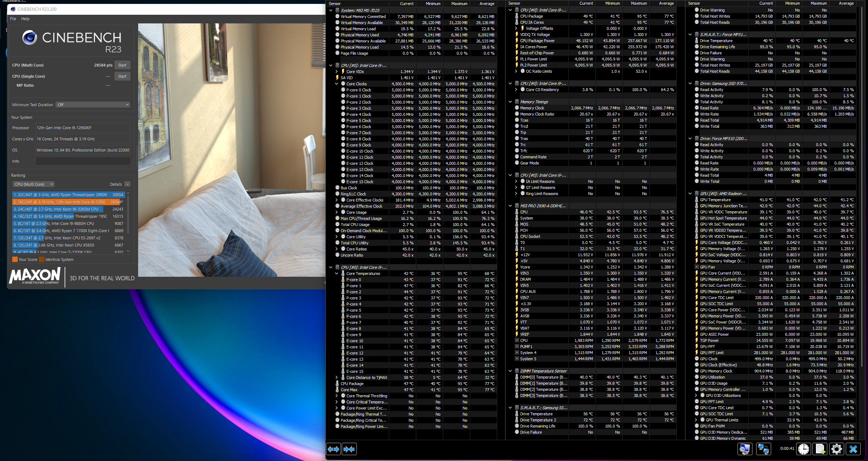Viewport: 868px width, 461px height.
Task: Click the Identical System brown swatch
Action: 41,259
